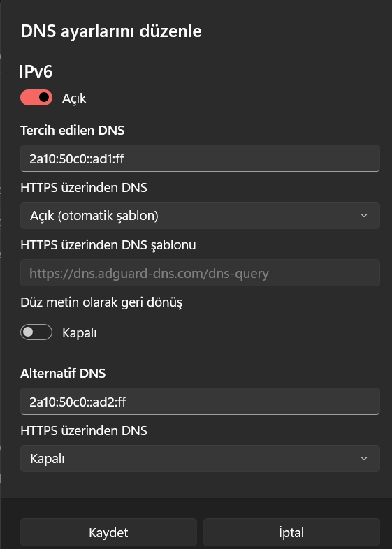Cancel the dialog with İptal button

tap(291, 532)
